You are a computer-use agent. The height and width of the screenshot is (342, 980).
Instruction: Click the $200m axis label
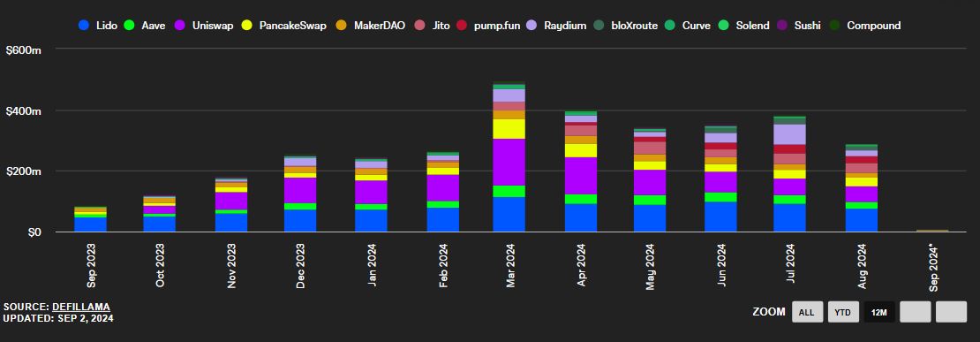tap(24, 171)
